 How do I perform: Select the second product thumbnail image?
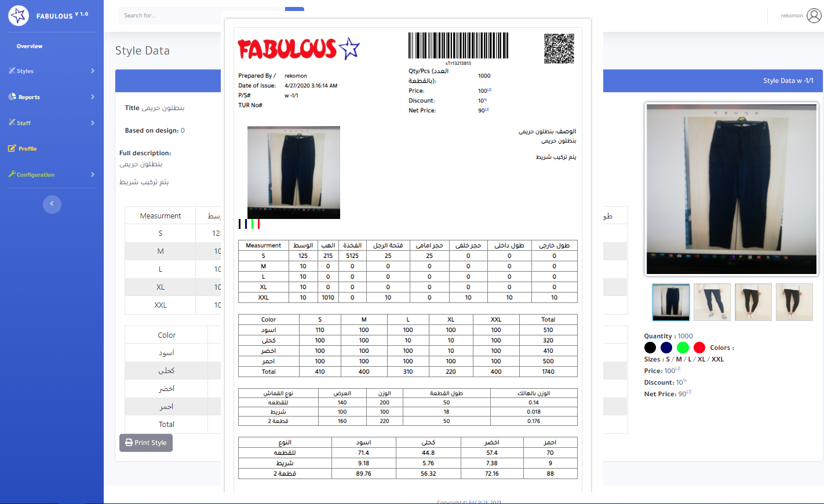[x=712, y=302]
